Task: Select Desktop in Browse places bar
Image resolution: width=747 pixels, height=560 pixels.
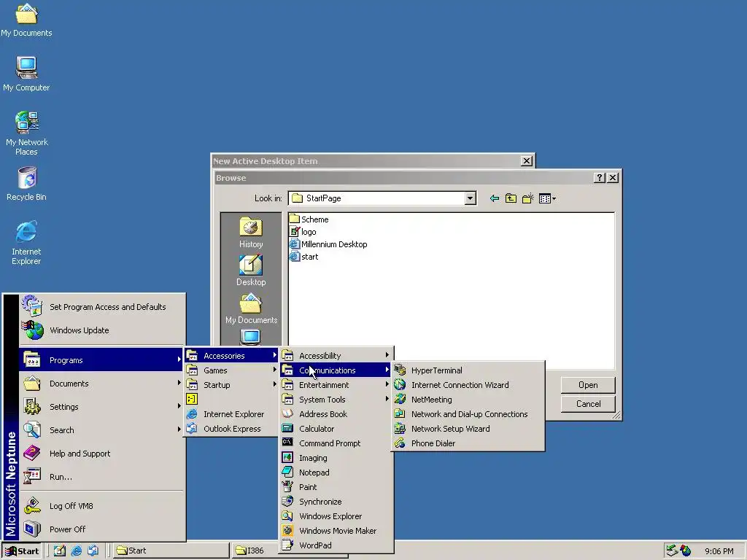Action: 251,271
